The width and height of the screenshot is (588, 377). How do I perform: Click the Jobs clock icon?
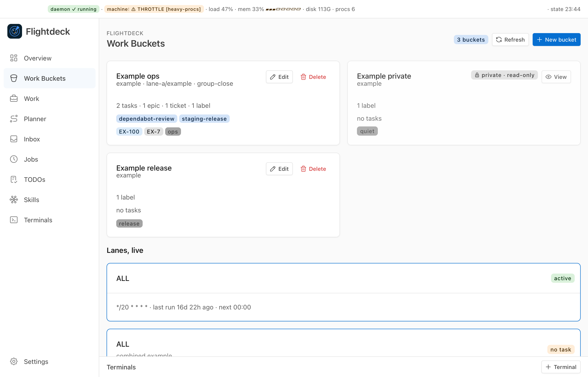pyautogui.click(x=14, y=159)
